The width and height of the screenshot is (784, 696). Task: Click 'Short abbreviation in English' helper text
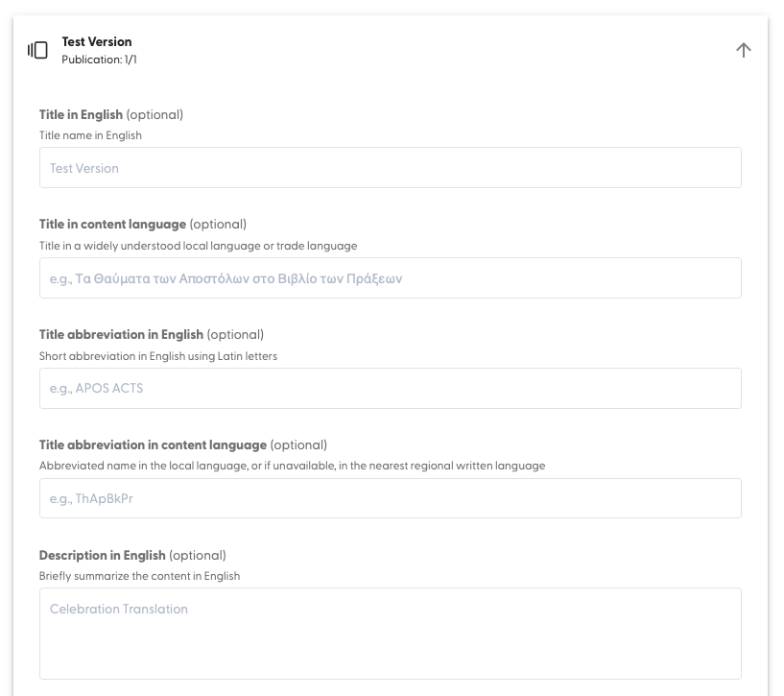(157, 356)
